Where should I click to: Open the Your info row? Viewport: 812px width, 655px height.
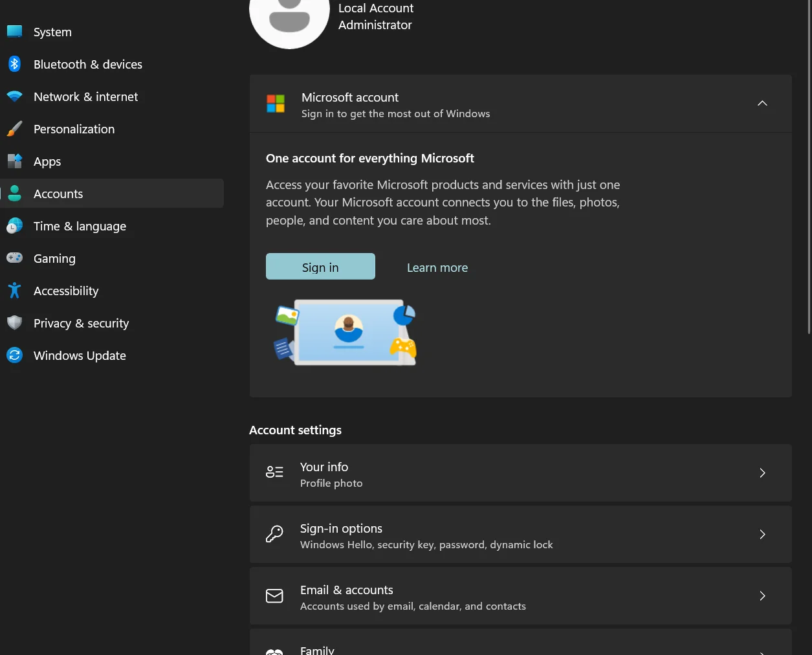521,473
